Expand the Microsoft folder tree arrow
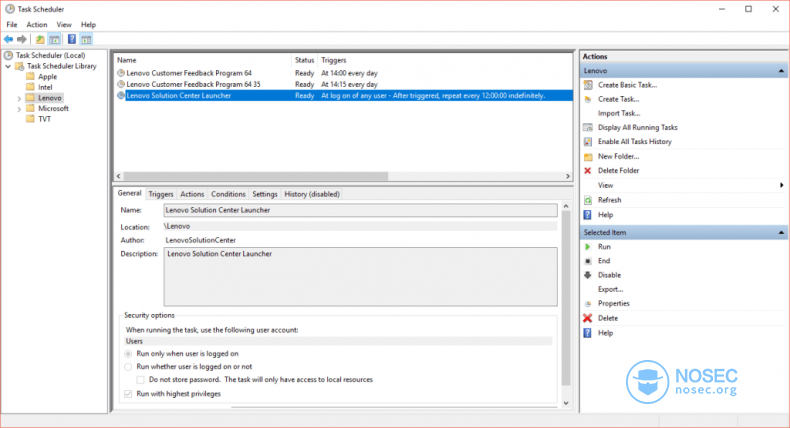Viewport: 790px width, 428px height. (x=19, y=109)
